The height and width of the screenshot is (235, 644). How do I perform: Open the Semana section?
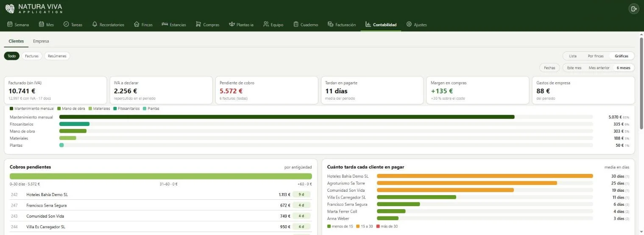(x=18, y=25)
